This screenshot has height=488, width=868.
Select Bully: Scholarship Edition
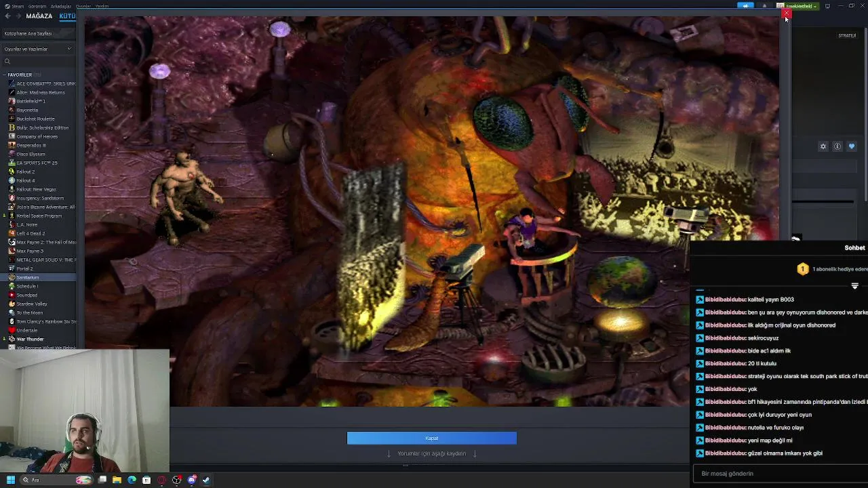39,127
